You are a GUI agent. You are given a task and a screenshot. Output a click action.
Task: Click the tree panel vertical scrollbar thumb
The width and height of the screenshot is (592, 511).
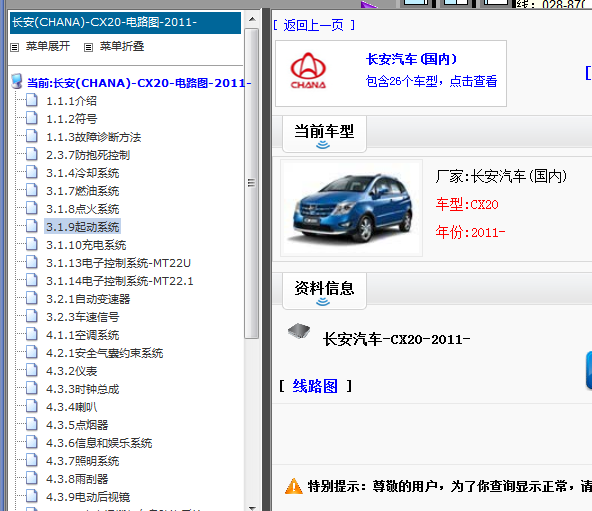click(251, 183)
